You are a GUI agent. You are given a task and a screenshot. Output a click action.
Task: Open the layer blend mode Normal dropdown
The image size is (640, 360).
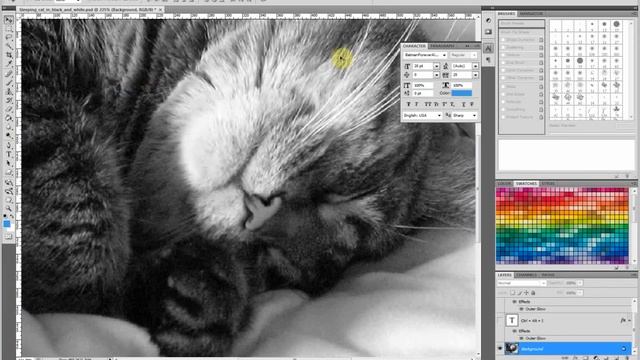coord(522,283)
